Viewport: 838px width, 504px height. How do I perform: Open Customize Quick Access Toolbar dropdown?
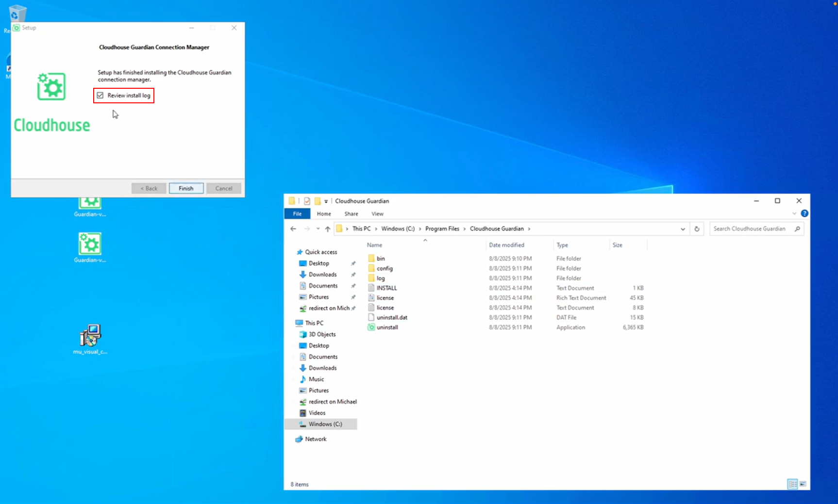coord(326,201)
